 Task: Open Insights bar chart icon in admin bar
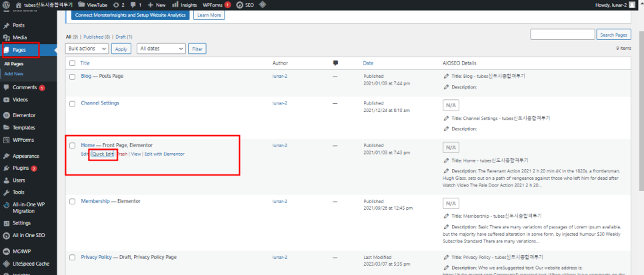coord(175,5)
